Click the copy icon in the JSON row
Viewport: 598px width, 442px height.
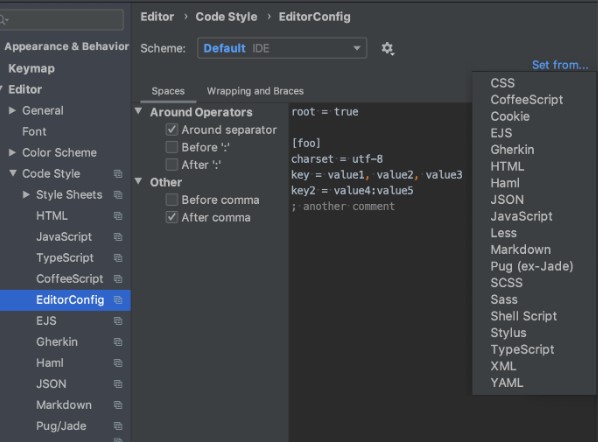click(x=118, y=384)
